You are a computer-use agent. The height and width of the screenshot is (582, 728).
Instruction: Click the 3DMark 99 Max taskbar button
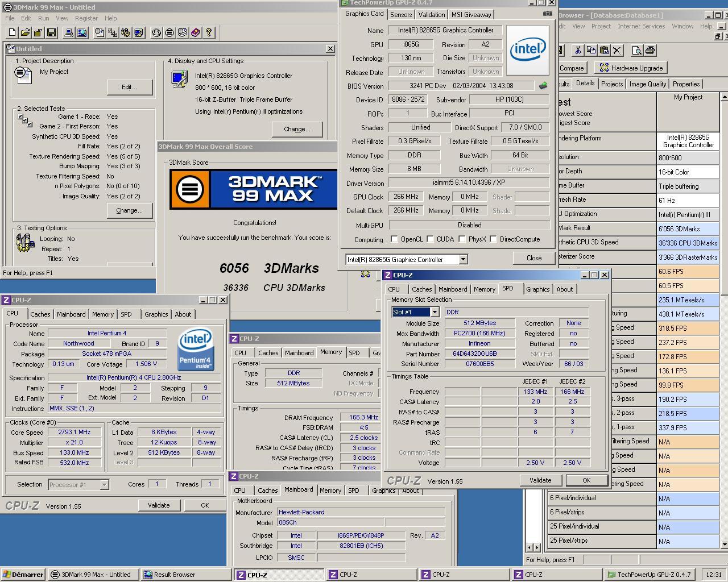click(93, 575)
